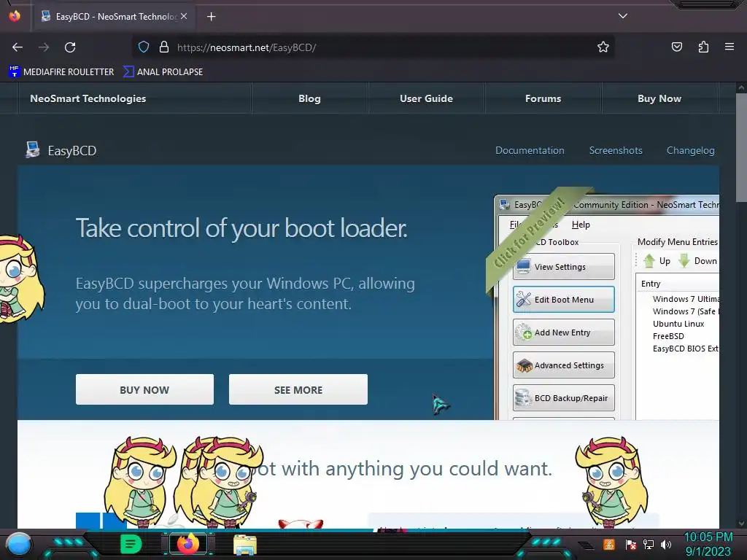Viewport: 747px width, 560px height.
Task: Click the Firefox logo in the title bar
Action: click(x=15, y=16)
